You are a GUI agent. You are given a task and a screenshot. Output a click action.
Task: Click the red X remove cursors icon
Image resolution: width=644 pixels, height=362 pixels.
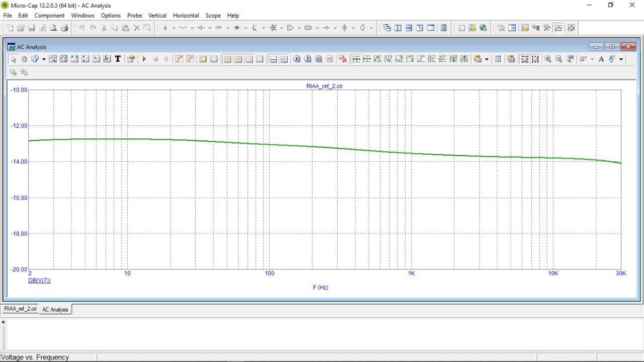pos(343,59)
